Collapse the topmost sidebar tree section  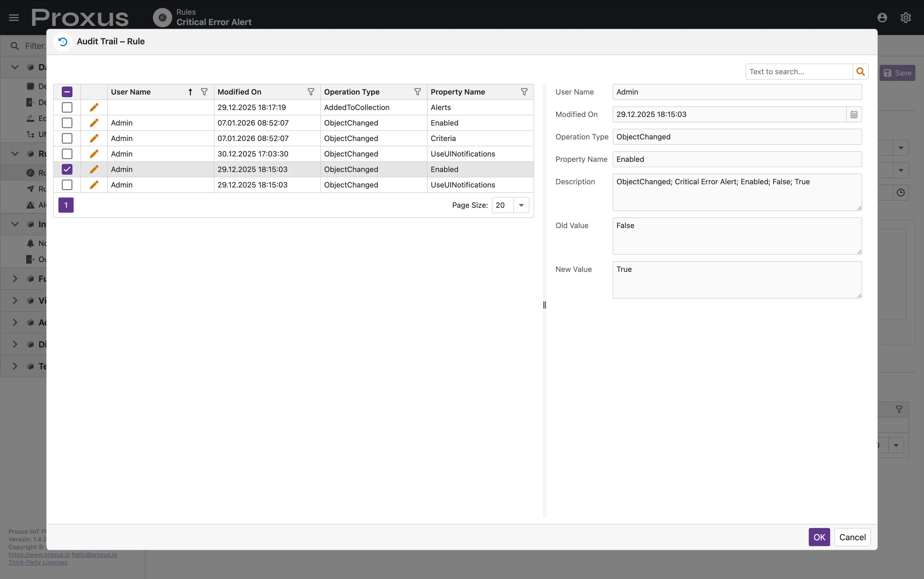click(15, 67)
